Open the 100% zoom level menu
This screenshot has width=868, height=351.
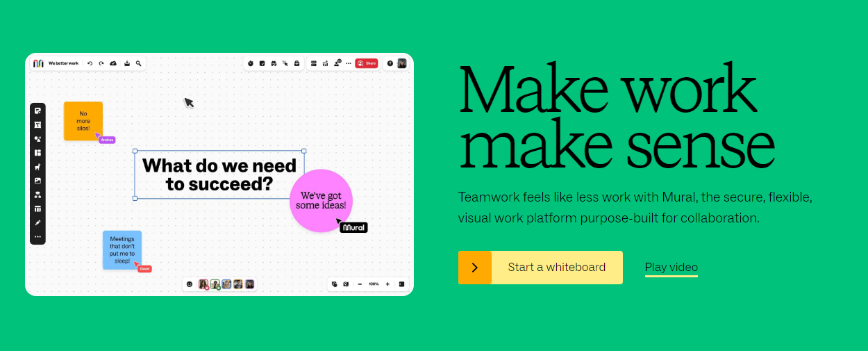coord(374,284)
